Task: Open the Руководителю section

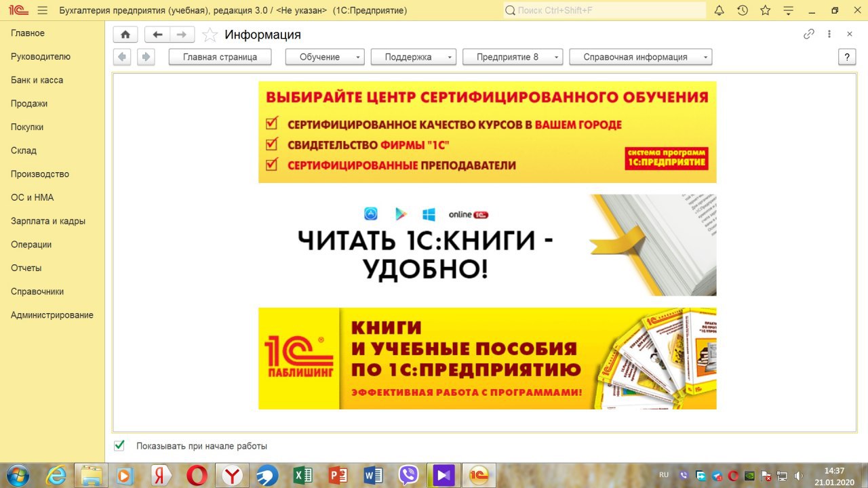Action: tap(41, 57)
